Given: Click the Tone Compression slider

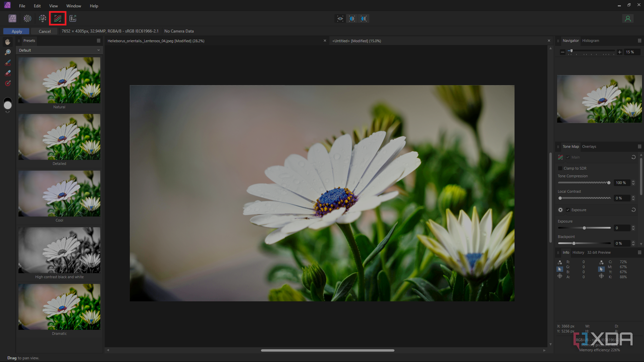Looking at the screenshot, I should [x=584, y=183].
